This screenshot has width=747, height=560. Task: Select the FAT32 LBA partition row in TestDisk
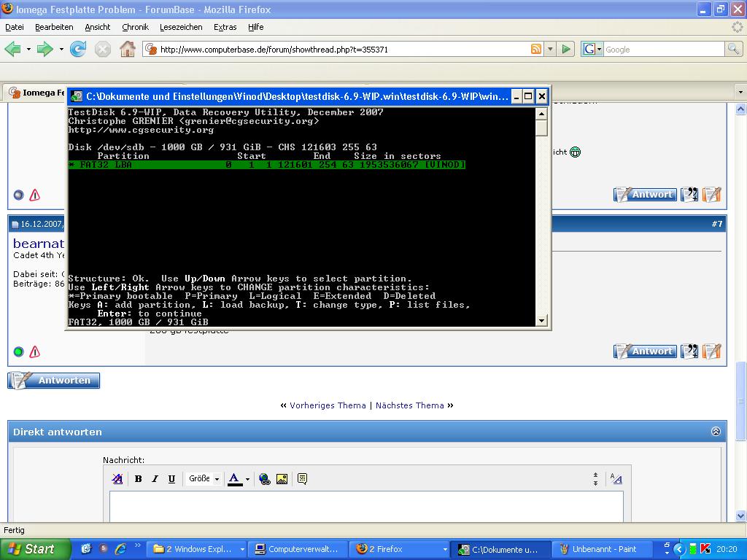(267, 165)
